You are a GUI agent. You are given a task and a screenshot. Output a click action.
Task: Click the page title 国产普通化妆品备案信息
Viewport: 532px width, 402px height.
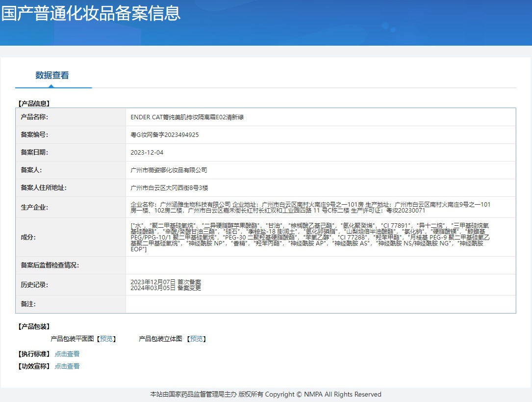click(x=91, y=14)
